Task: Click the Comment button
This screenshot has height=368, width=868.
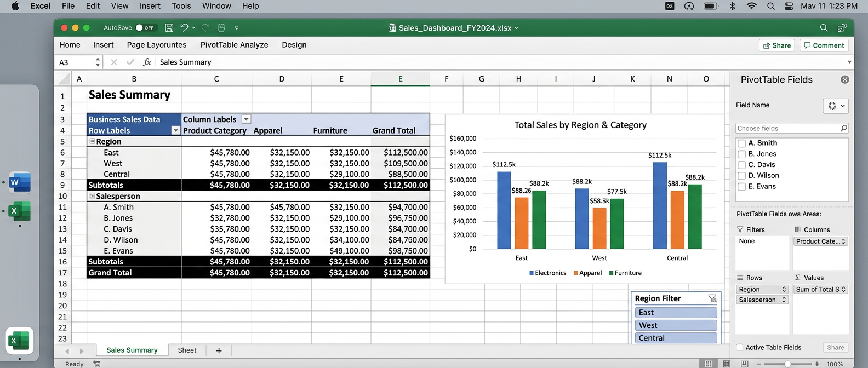Action: (x=824, y=45)
